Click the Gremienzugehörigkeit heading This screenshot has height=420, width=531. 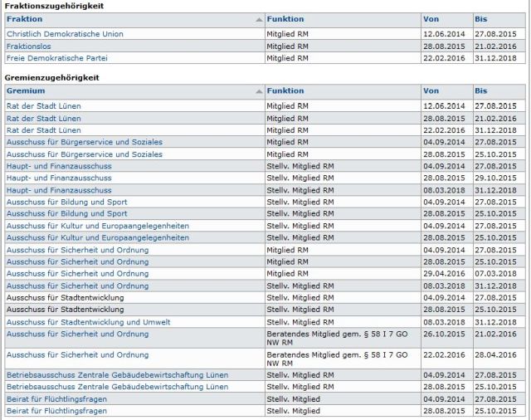coord(51,77)
